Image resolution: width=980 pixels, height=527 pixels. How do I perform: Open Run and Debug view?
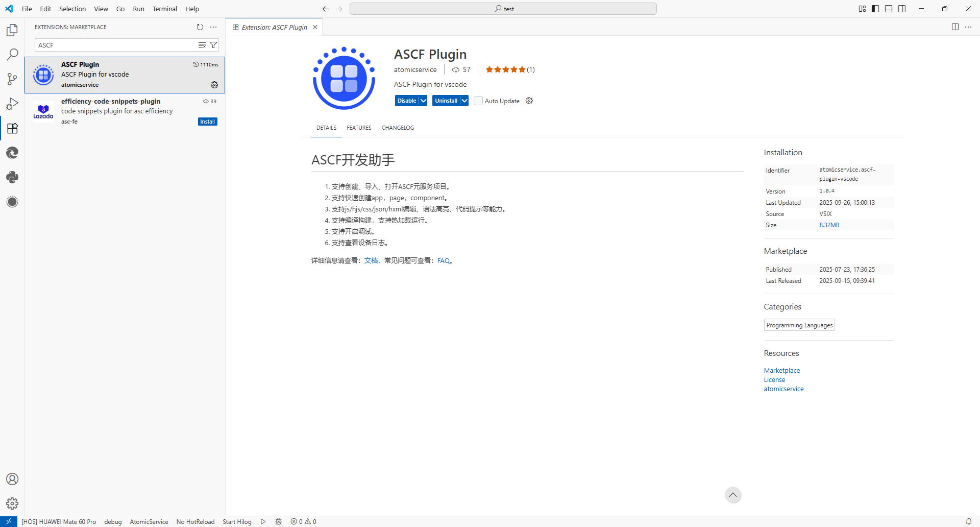point(12,104)
